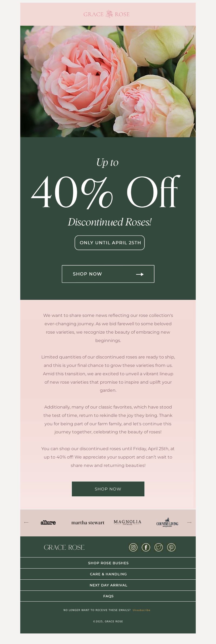
Task: Click the Unsubscribe link
Action: pos(141,610)
